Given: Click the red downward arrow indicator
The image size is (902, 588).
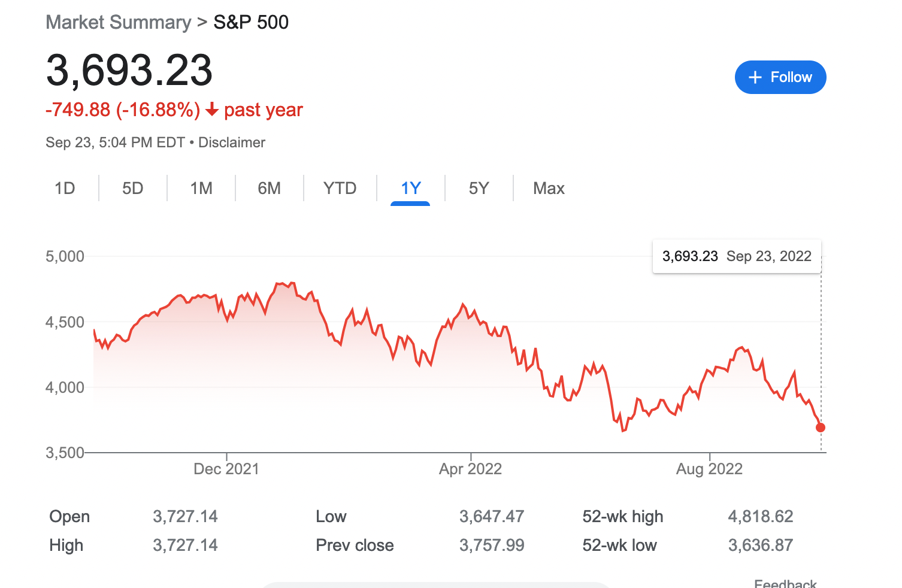Looking at the screenshot, I should pyautogui.click(x=212, y=110).
